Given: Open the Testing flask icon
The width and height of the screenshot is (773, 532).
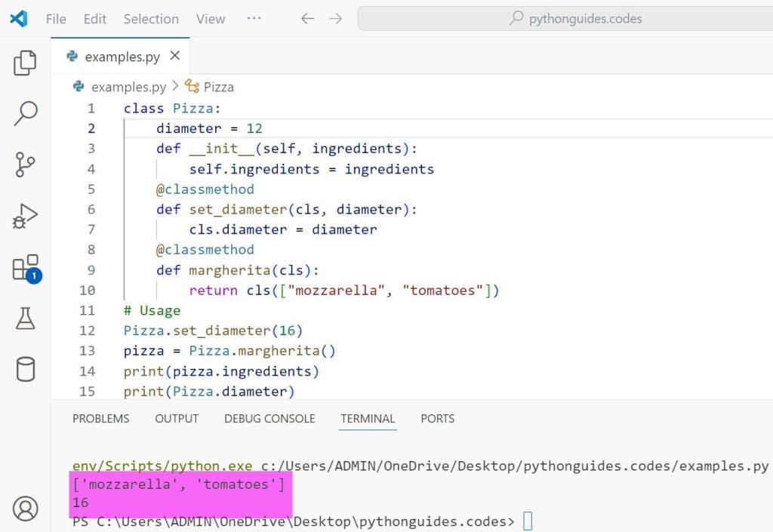Looking at the screenshot, I should 25,318.
